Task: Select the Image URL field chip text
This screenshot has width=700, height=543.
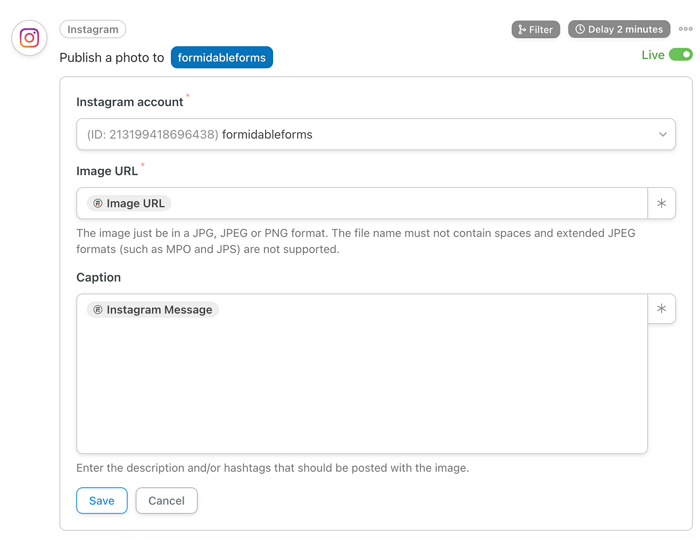Action: (x=135, y=204)
